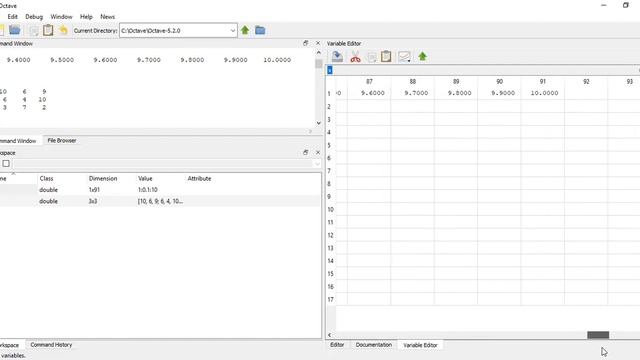
Task: Click the copy icon in main toolbar
Action: click(x=34, y=31)
